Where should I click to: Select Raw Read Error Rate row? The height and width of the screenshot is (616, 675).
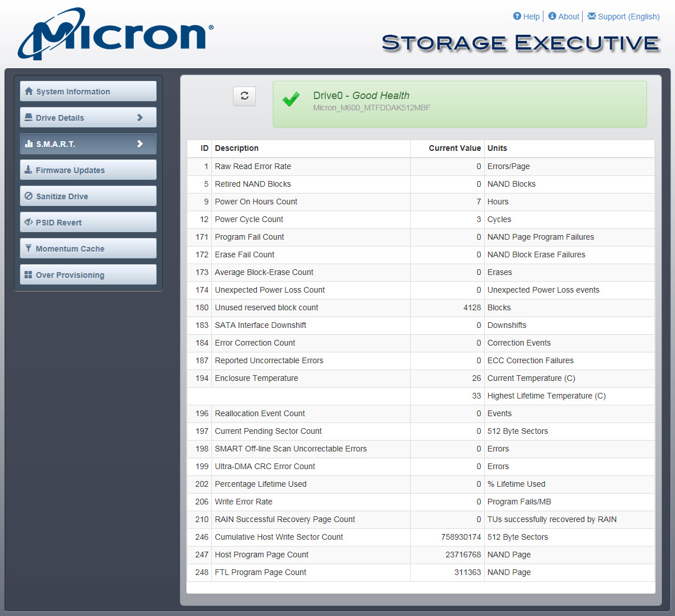(x=421, y=166)
